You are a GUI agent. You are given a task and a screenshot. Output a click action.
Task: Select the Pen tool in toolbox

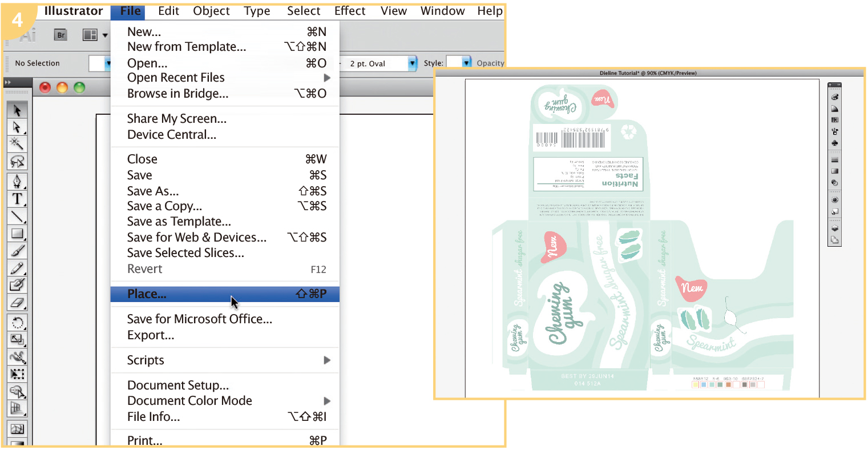pos(17,182)
